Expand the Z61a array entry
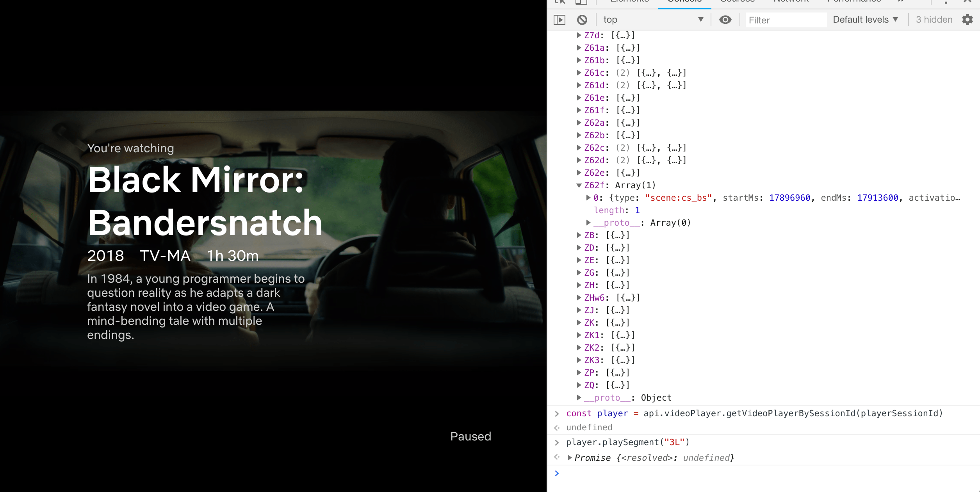 click(x=579, y=48)
